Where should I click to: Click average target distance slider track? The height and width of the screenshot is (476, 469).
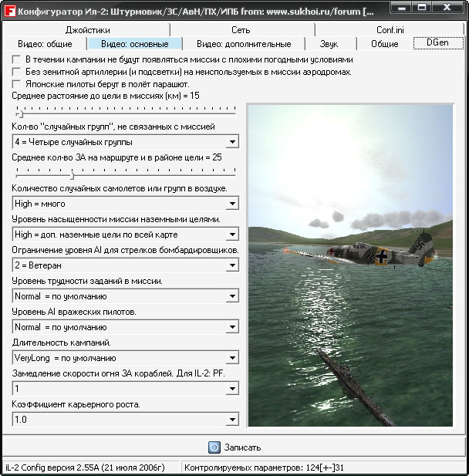click(126, 114)
